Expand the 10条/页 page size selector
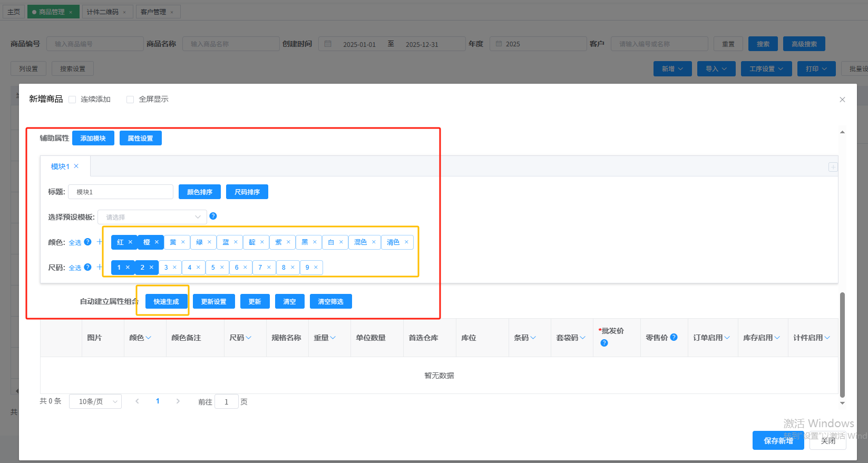 [x=95, y=401]
